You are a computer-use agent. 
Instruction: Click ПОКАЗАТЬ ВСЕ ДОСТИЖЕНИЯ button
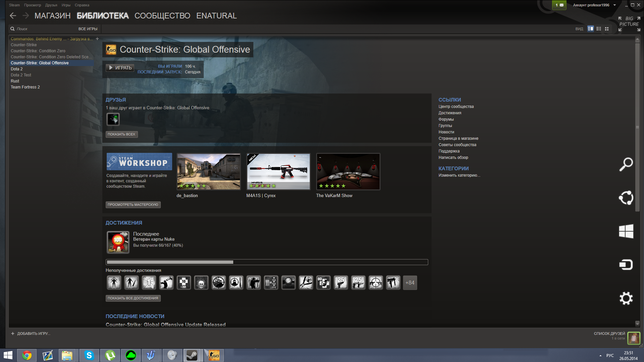point(133,298)
